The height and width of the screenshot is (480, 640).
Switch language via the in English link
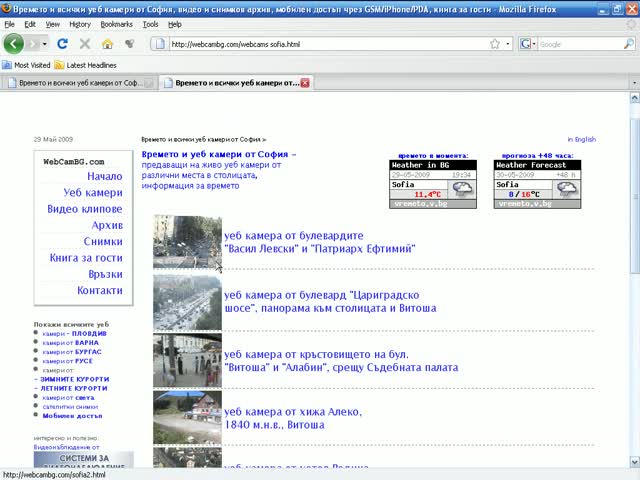pos(582,139)
